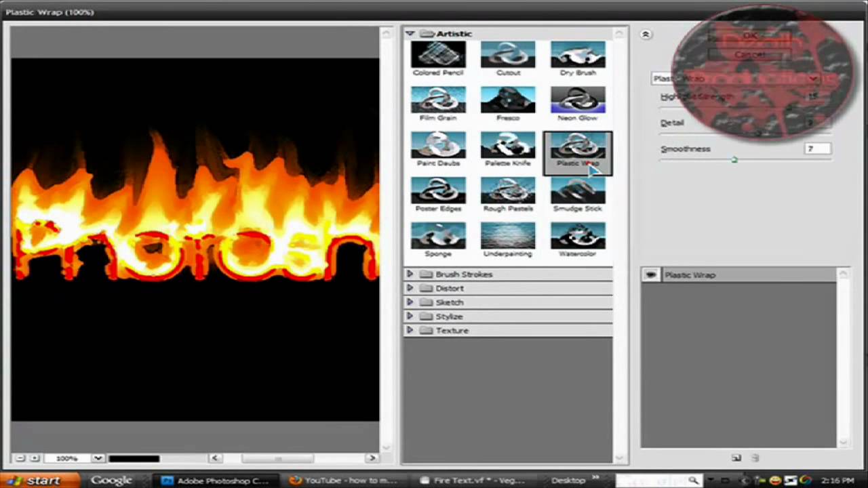This screenshot has width=868, height=488.
Task: Click the zoom in plus button
Action: click(35, 458)
